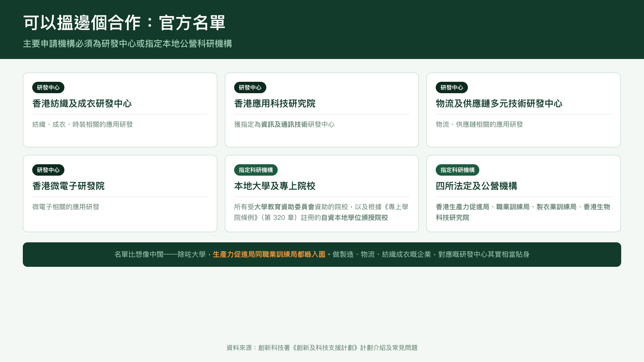
Task: Click heading 香港應用科技研究院
Action: click(x=275, y=104)
